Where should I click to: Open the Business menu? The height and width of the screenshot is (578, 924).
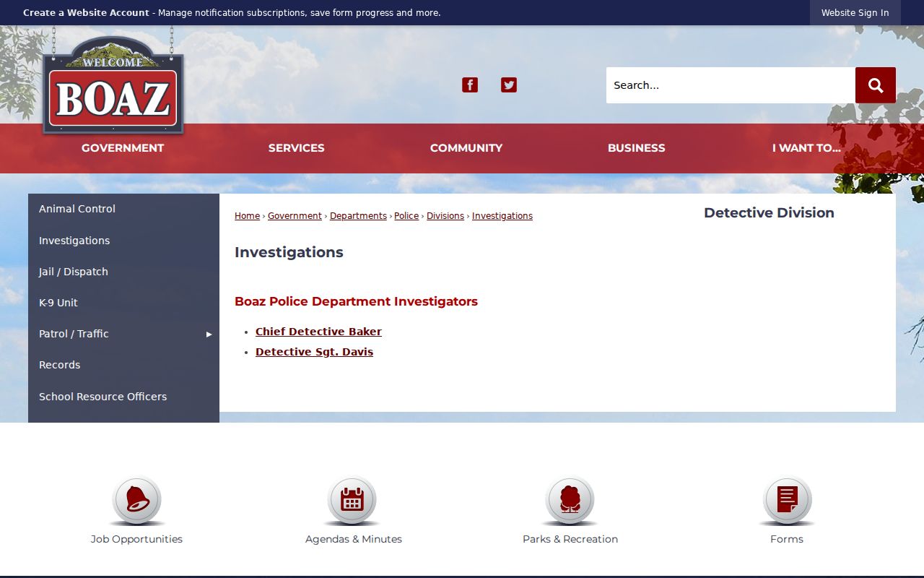pos(636,148)
